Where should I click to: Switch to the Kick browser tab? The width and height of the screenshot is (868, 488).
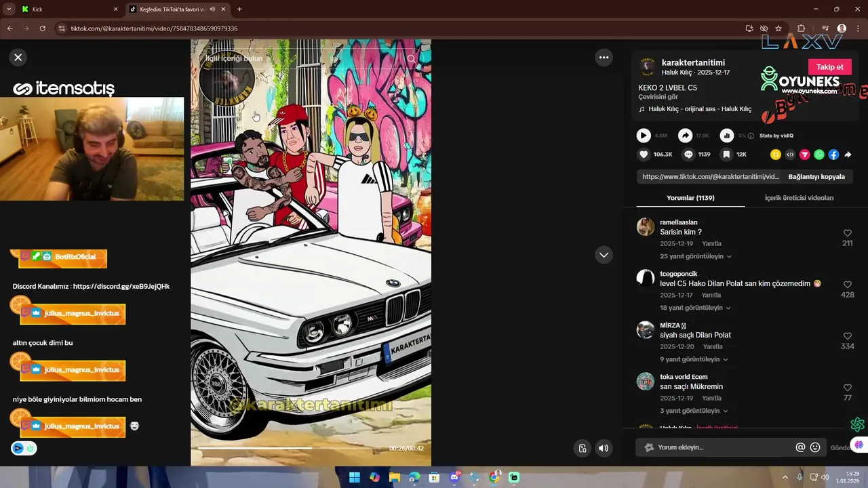tap(70, 9)
